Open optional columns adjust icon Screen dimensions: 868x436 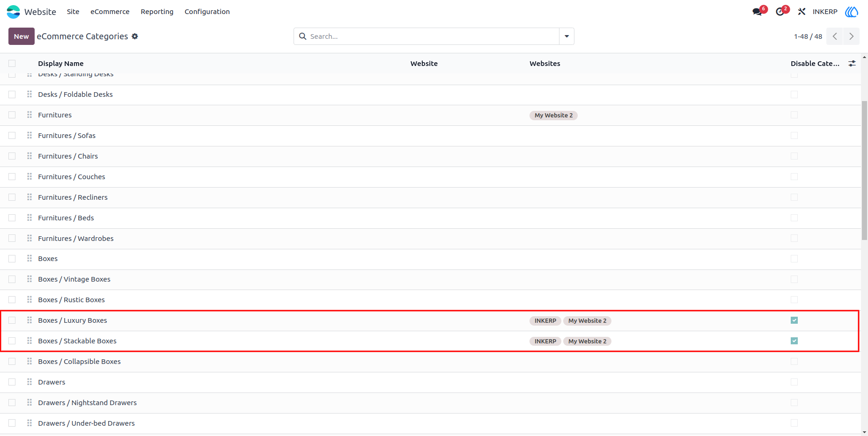tap(852, 64)
